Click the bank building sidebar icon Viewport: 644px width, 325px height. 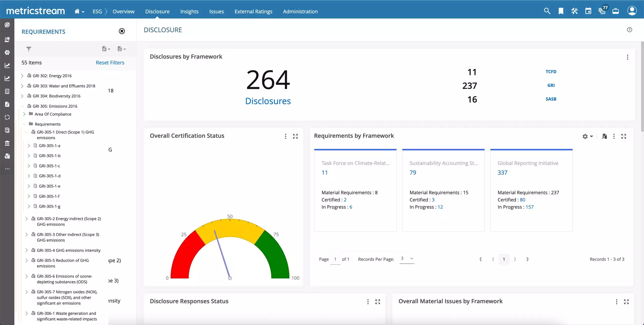[7, 143]
